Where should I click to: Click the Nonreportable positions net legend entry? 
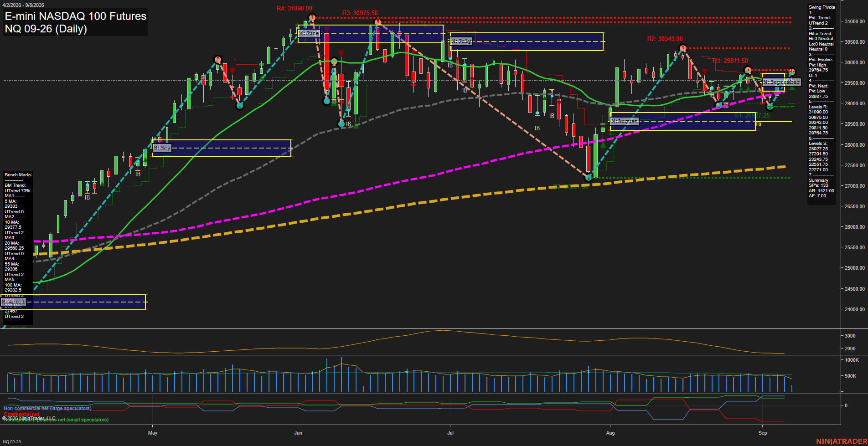coord(56,420)
